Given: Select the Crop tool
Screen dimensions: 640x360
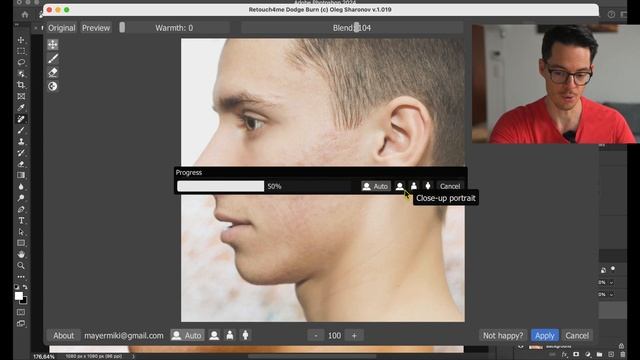Looking at the screenshot, I should point(21,85).
